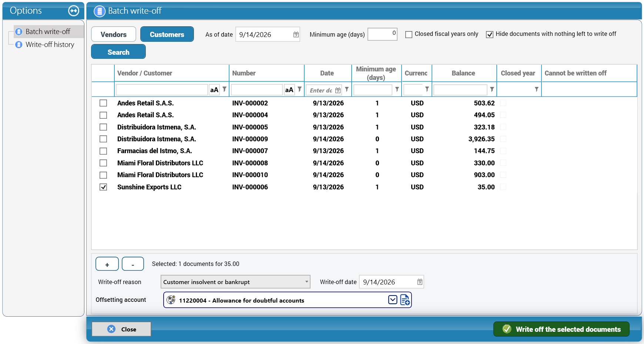Open the filter funnel for Minimum age

tap(397, 89)
